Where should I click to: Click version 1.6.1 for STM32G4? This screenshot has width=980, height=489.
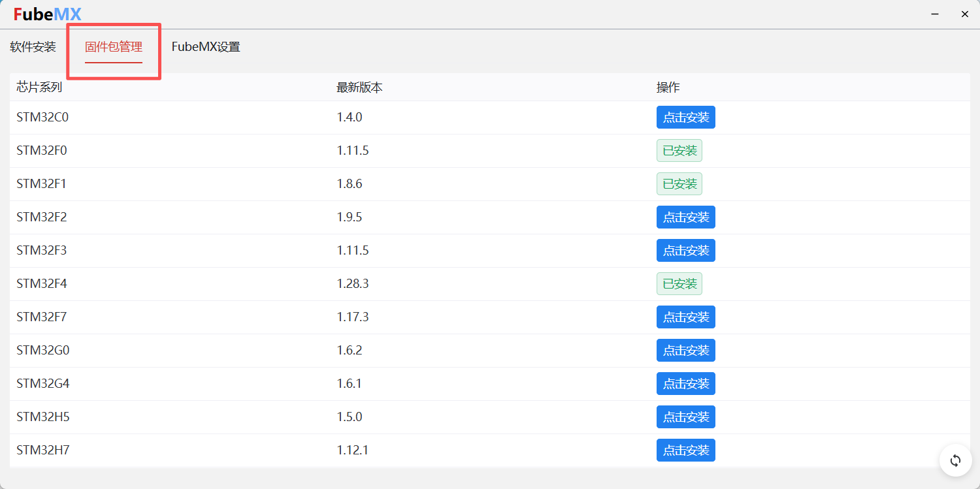tap(350, 384)
